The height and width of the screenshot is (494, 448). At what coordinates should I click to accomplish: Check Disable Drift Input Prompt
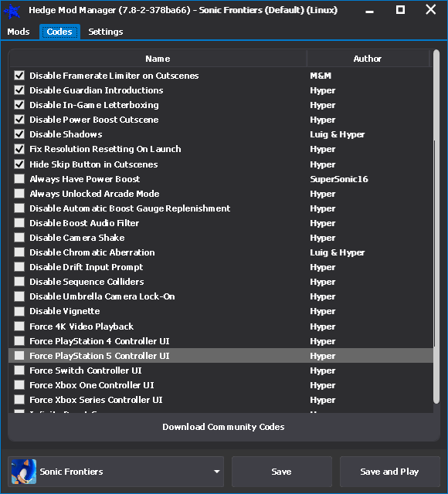pyautogui.click(x=19, y=267)
